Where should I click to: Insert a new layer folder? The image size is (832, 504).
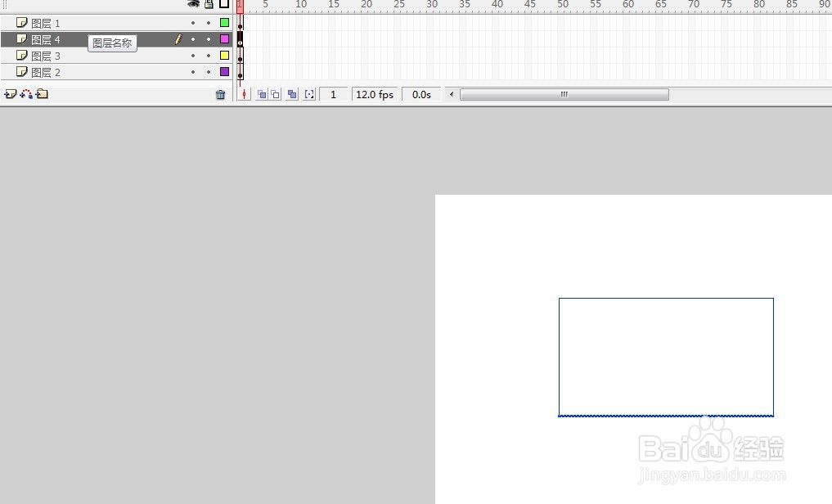42,94
